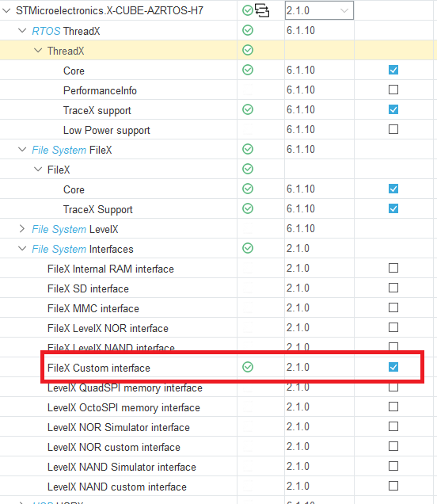
Task: Collapse the RTOS ThreadX group
Action: point(22,31)
